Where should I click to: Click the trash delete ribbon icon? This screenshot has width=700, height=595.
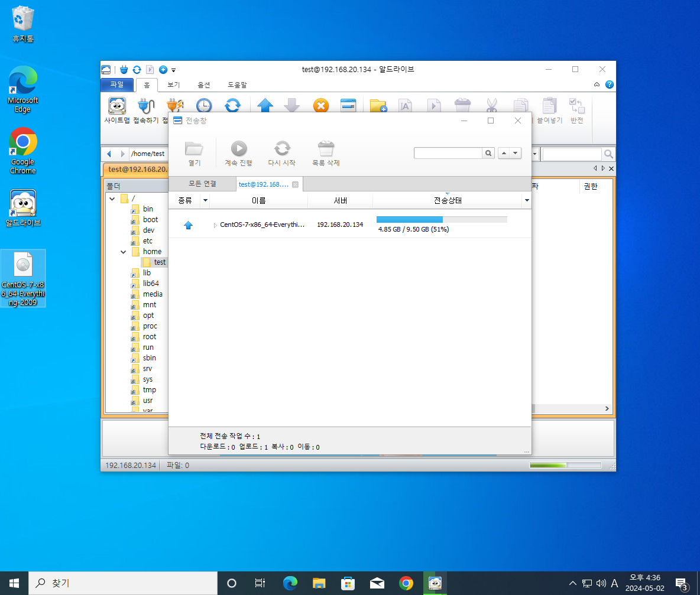[462, 105]
